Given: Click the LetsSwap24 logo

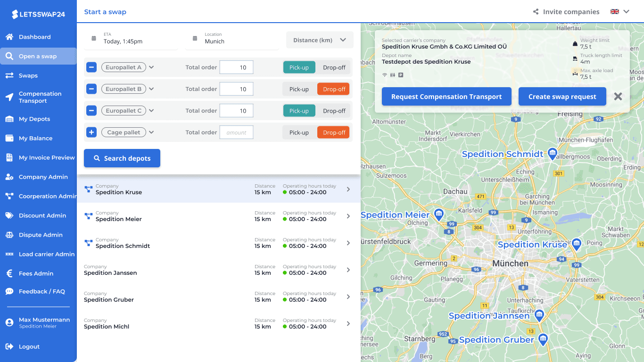Looking at the screenshot, I should pyautogui.click(x=38, y=14).
